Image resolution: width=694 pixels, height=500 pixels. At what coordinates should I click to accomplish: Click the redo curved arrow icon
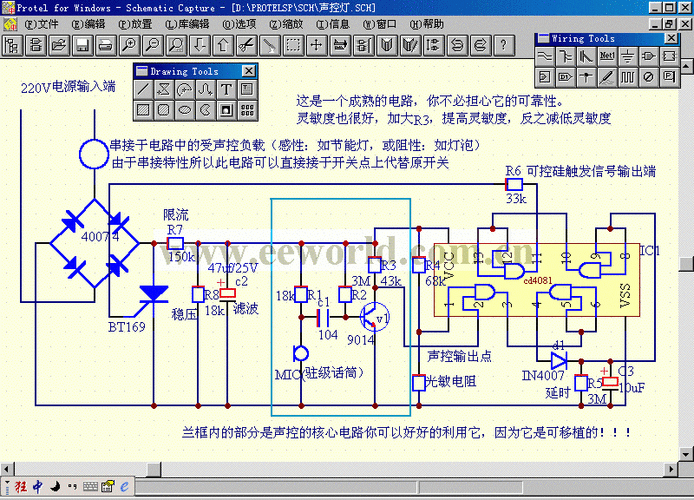(x=480, y=45)
